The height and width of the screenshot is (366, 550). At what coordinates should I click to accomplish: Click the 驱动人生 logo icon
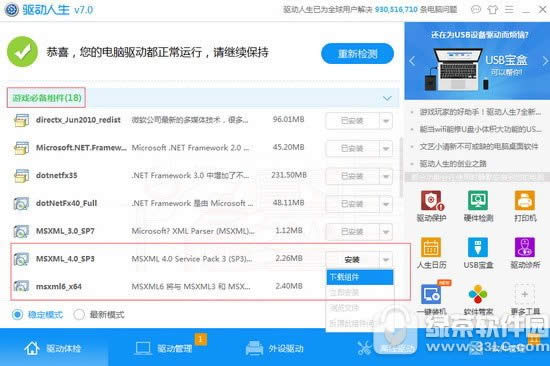tap(12, 9)
